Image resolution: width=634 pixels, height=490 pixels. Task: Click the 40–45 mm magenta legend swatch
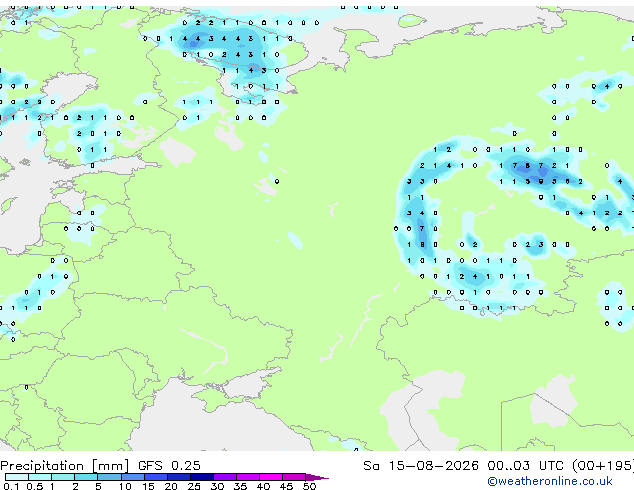click(x=271, y=477)
